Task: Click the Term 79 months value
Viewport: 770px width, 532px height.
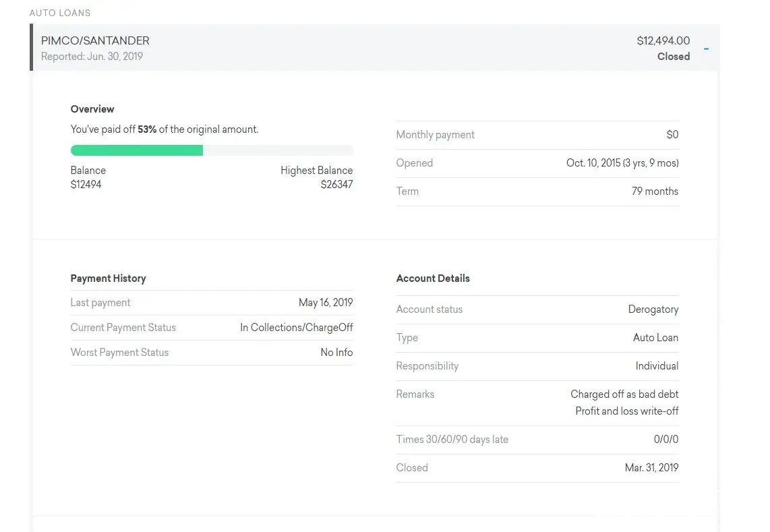Action: pos(655,191)
